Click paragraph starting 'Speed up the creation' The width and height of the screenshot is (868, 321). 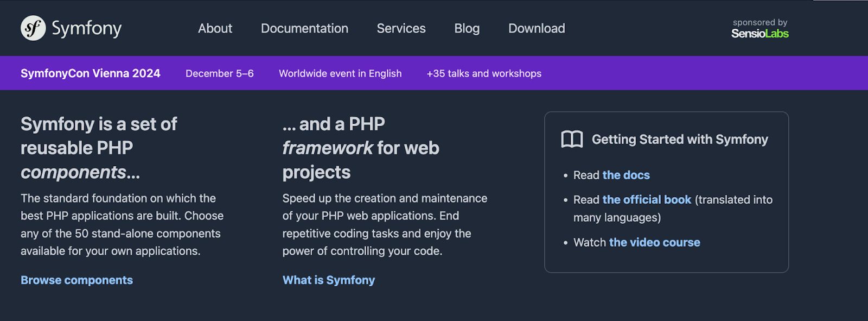click(x=385, y=224)
